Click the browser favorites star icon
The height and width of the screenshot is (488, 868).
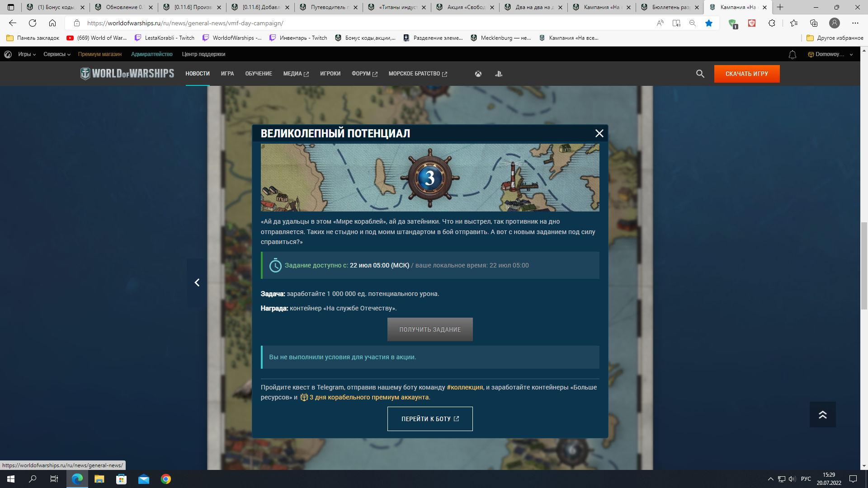[x=709, y=23]
